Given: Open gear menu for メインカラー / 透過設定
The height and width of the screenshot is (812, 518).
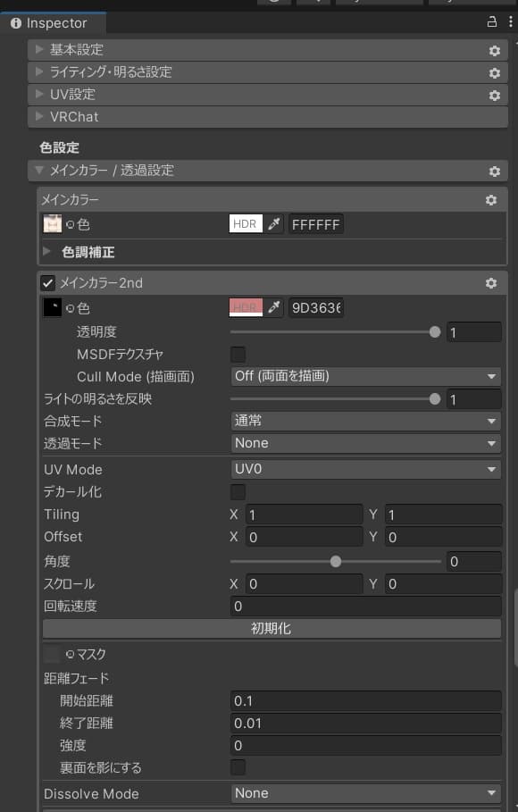Looking at the screenshot, I should [x=495, y=172].
